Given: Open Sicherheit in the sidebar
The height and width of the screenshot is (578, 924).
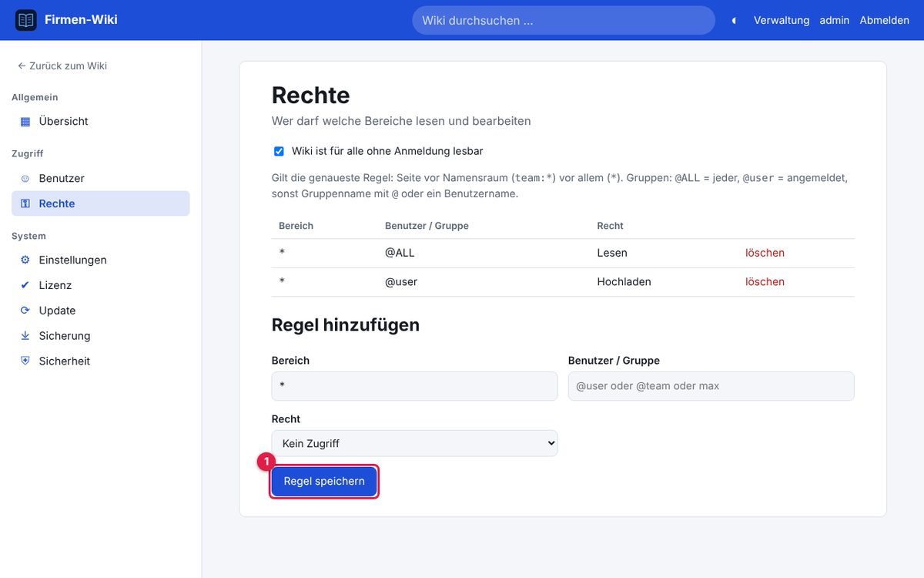Looking at the screenshot, I should [100, 361].
